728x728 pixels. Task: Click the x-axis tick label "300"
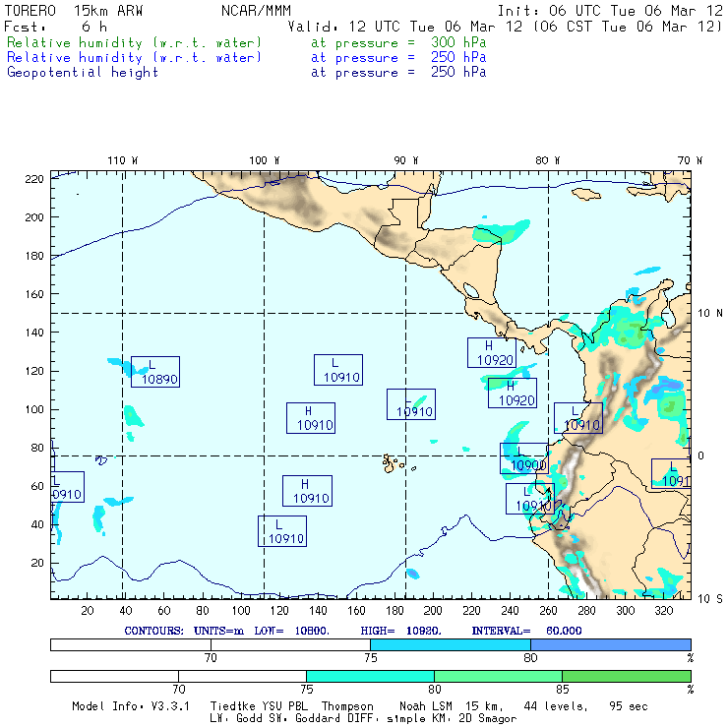625,611
